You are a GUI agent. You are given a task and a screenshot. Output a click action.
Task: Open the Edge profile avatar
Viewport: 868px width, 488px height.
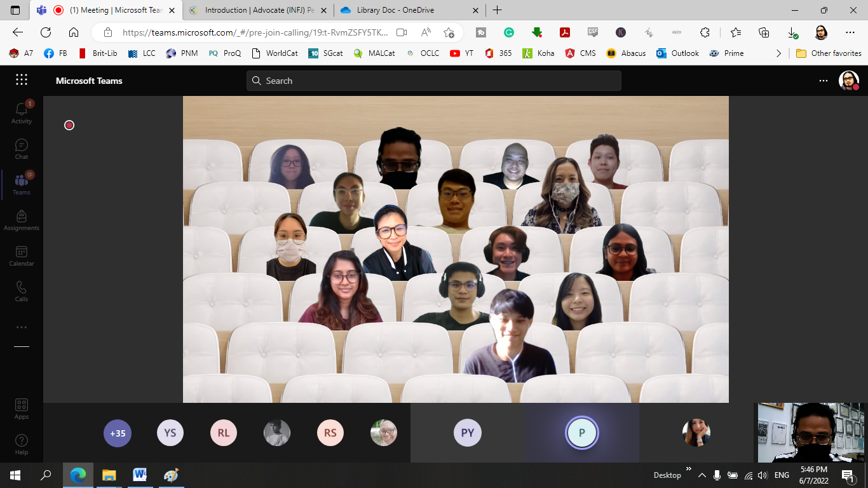[821, 32]
